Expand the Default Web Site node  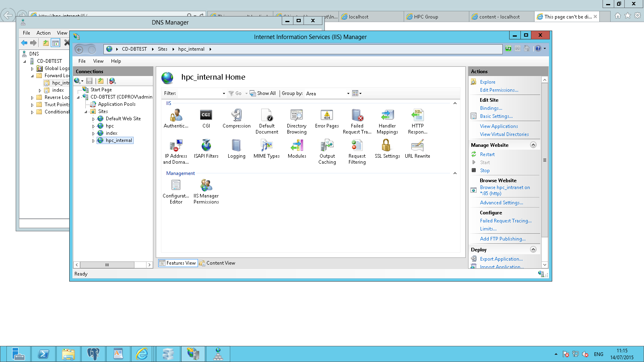[x=93, y=119]
